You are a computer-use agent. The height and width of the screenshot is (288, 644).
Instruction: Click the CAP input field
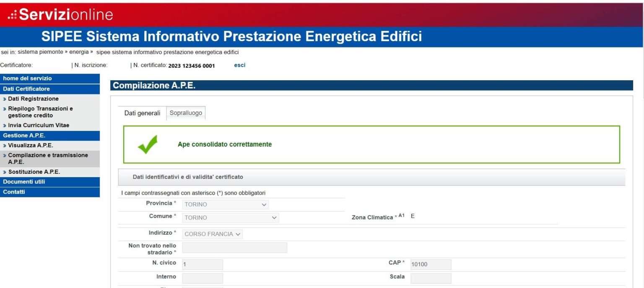pyautogui.click(x=431, y=264)
